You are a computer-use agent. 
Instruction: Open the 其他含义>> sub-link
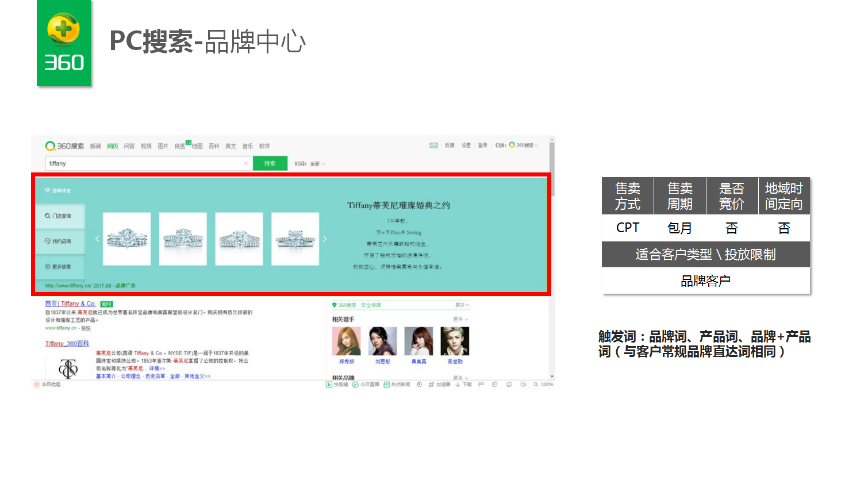point(197,376)
